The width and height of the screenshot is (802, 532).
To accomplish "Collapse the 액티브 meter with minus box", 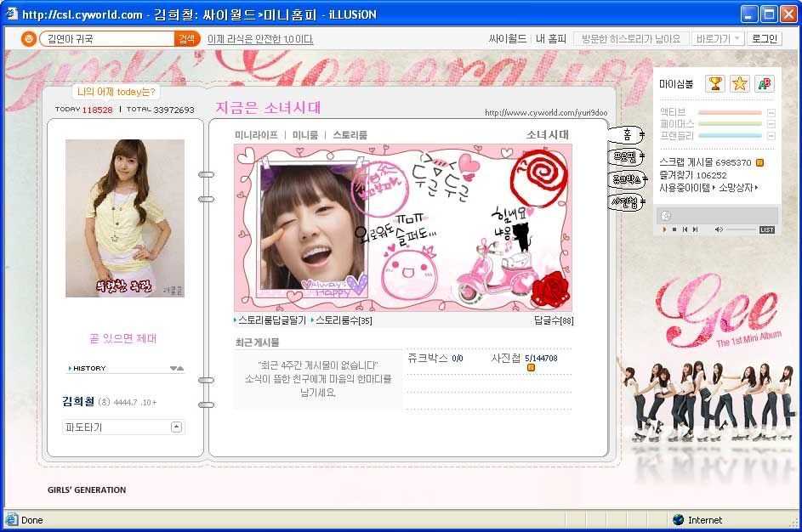I will (771, 112).
